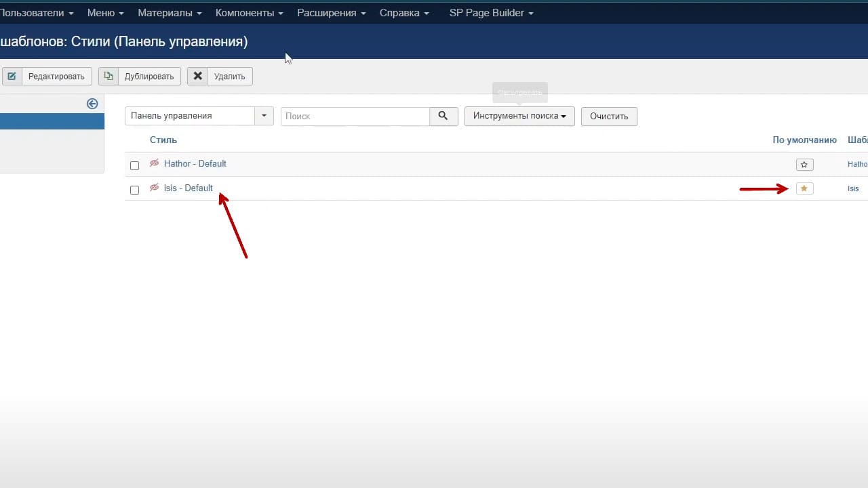Click preview-disabled eye icon beside Hathor
This screenshot has width=868, height=488.
point(155,163)
